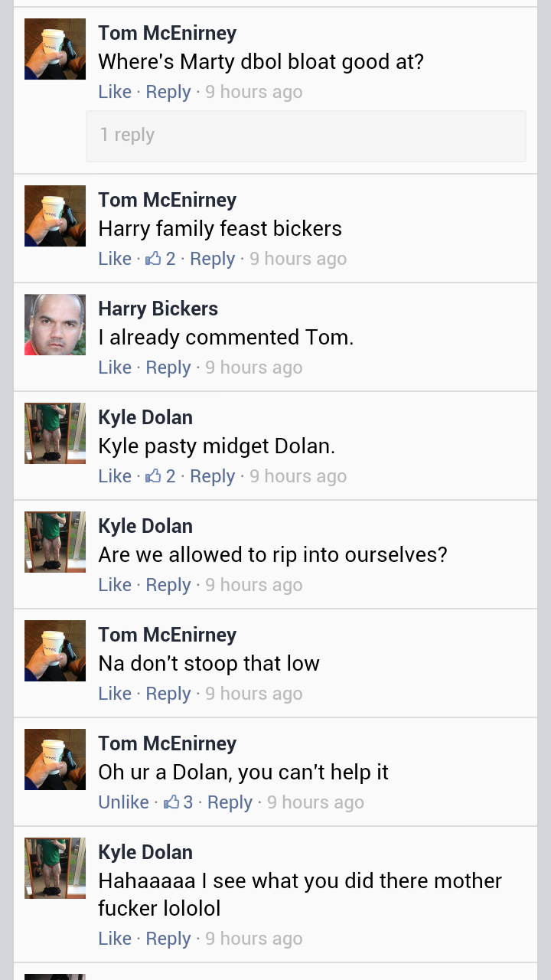Image resolution: width=551 pixels, height=980 pixels.
Task: Like Harry Bickers' 'I already commented Tom' comment
Action: 115,367
